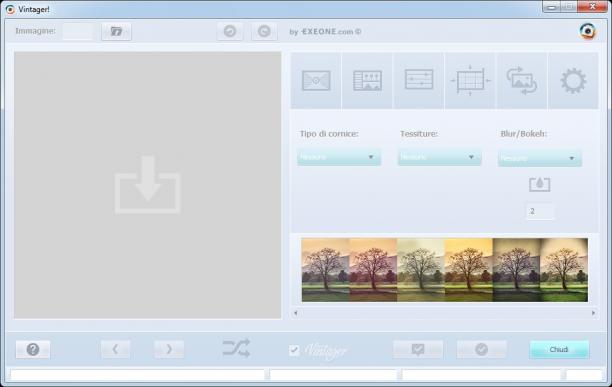
Task: Open help with question mark button
Action: [33, 349]
